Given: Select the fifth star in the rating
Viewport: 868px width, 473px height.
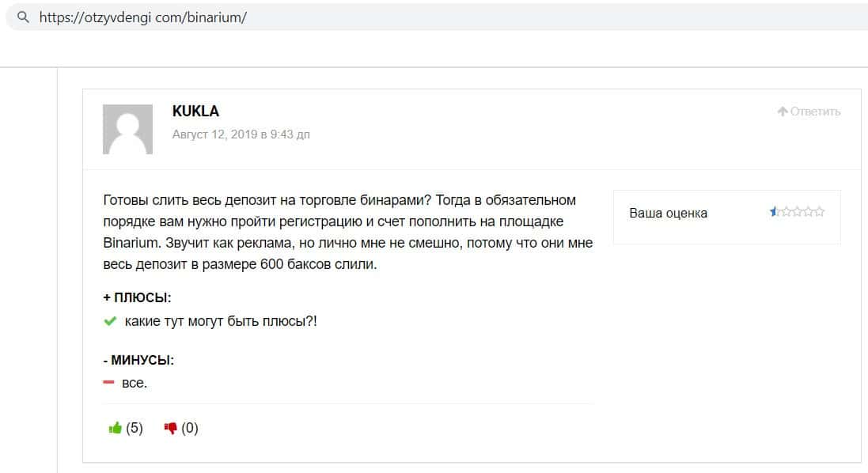Looking at the screenshot, I should pos(820,212).
